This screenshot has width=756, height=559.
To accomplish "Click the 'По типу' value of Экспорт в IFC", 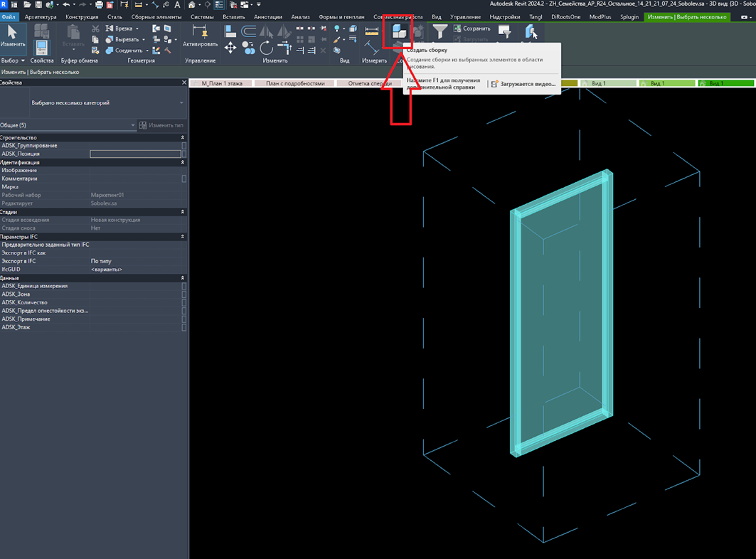I will click(x=101, y=261).
